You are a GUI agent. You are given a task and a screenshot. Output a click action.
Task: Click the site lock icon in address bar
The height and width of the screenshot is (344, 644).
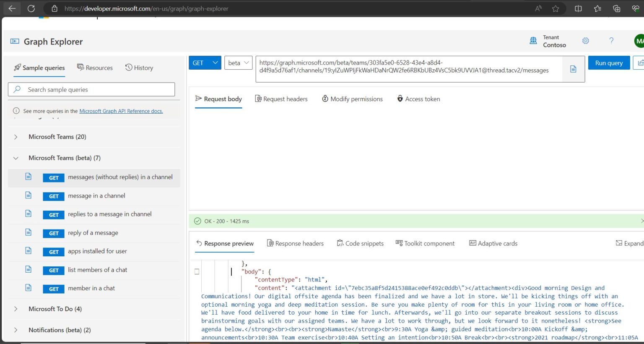pos(55,8)
